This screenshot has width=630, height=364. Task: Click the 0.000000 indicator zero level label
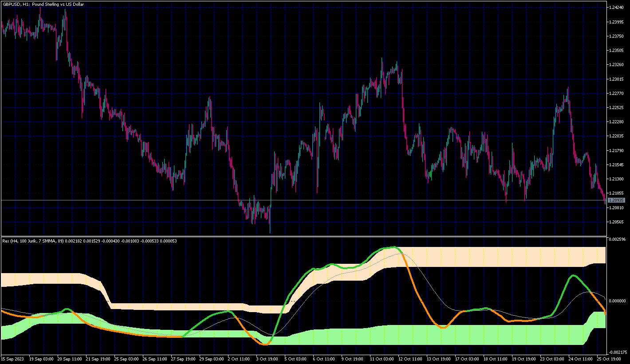point(617,301)
